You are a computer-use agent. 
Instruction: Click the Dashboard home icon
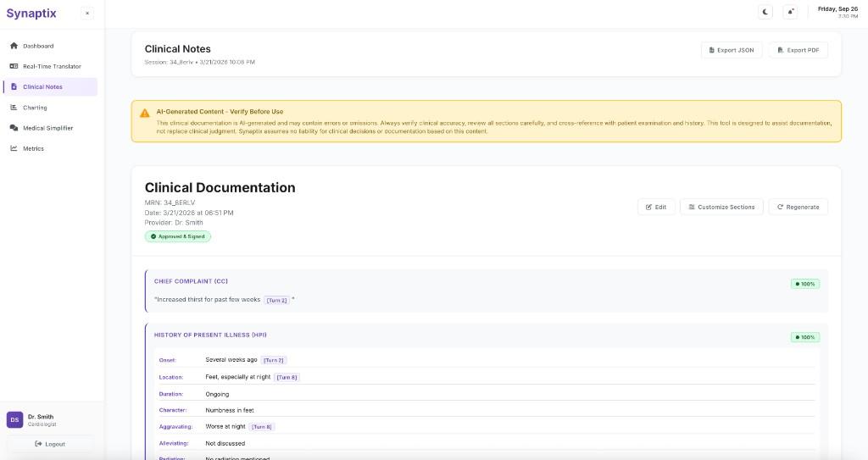coord(14,46)
